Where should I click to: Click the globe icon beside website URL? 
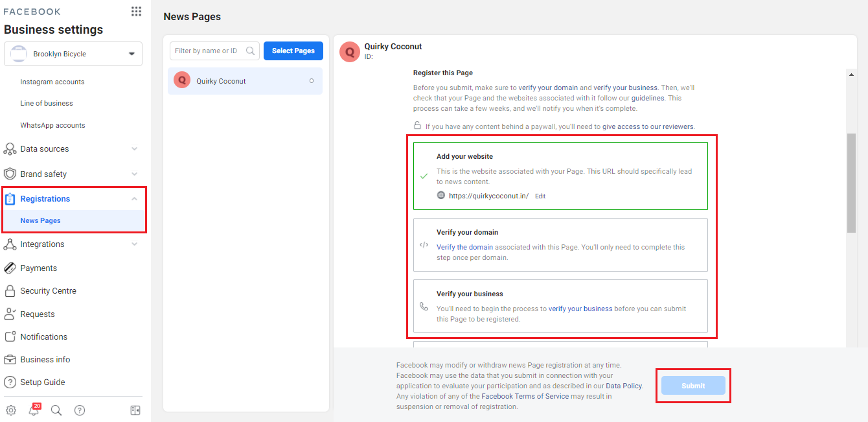pos(441,195)
